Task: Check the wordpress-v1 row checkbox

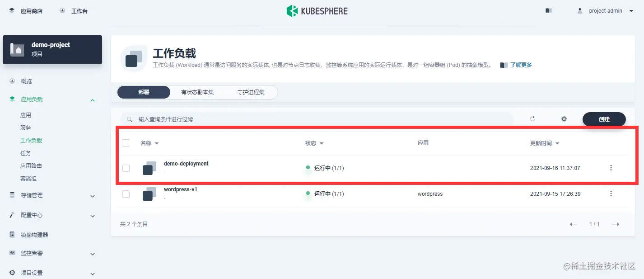Action: click(126, 194)
